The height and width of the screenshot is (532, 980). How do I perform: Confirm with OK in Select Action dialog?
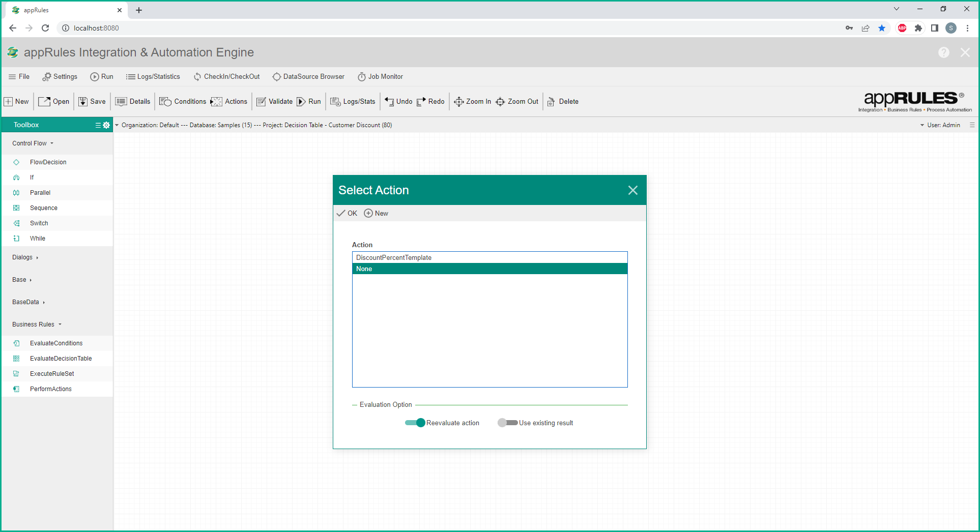pyautogui.click(x=347, y=214)
